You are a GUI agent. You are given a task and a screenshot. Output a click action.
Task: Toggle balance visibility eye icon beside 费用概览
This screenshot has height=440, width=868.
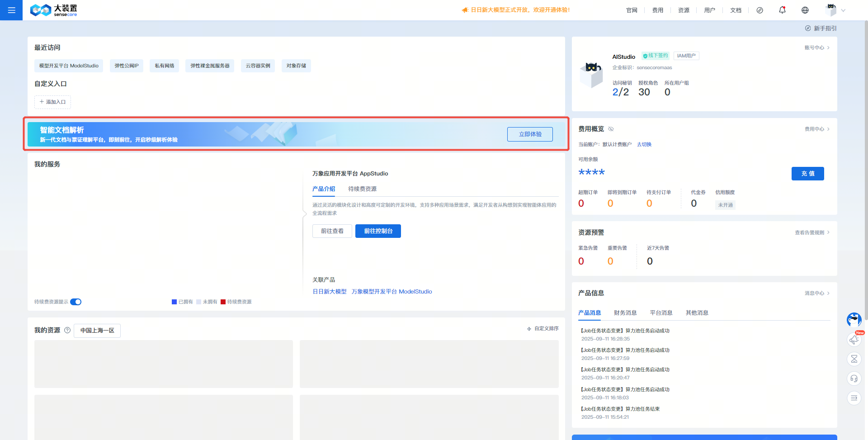click(611, 129)
